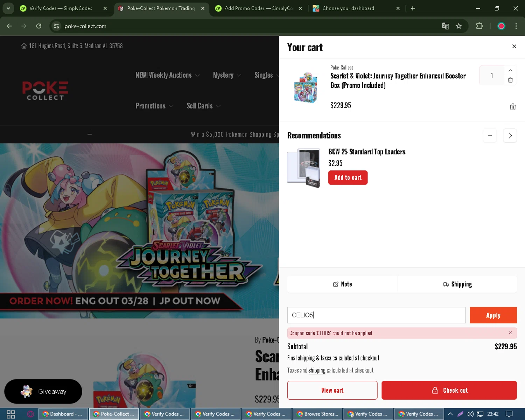Collapse Recommendations with the minus button
This screenshot has height=420, width=525.
tap(490, 135)
